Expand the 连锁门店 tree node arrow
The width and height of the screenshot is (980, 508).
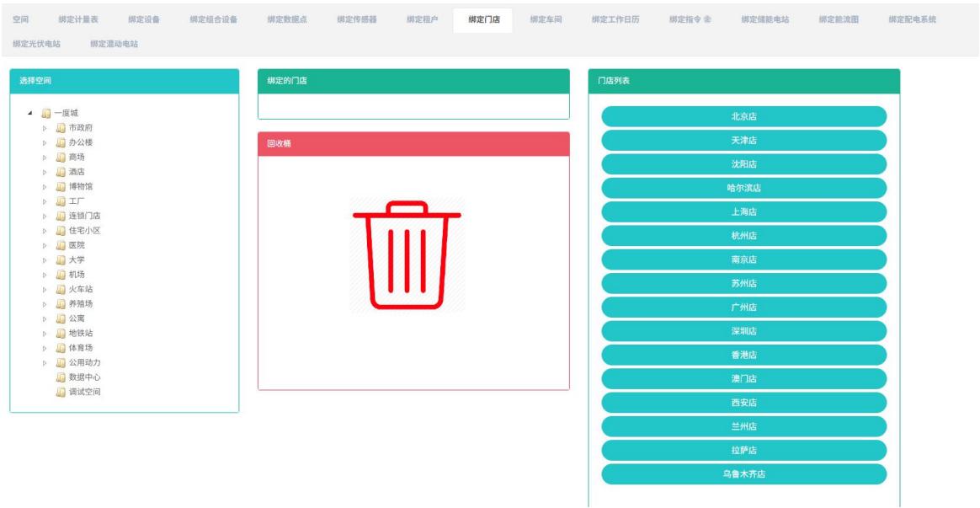tap(45, 217)
